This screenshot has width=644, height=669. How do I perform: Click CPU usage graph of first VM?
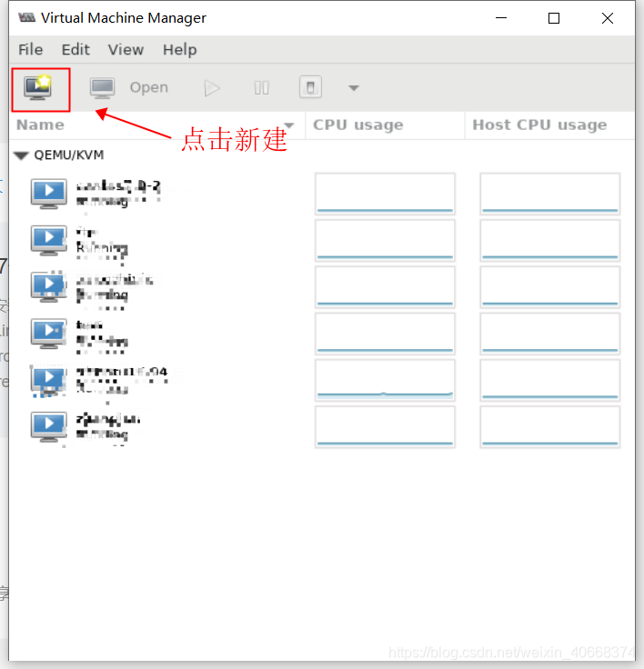coord(385,194)
